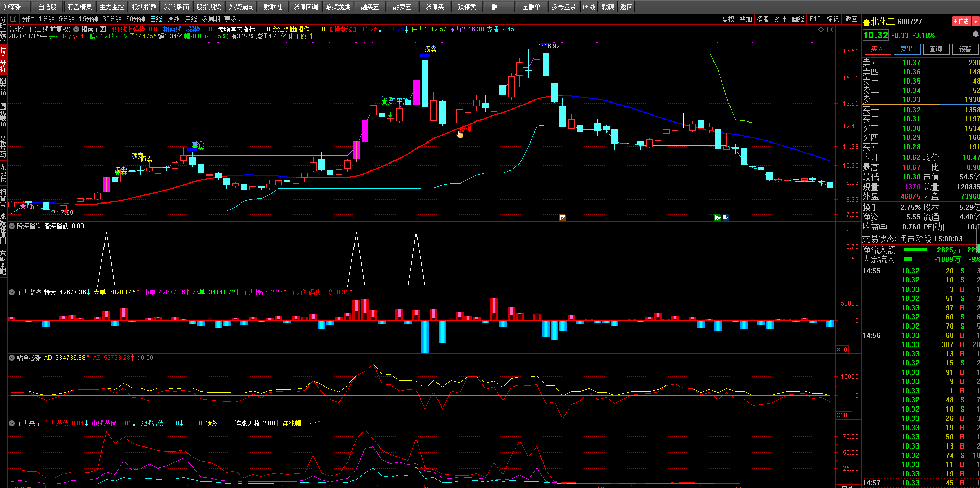Click 统计 in chart toolbar
Image resolution: width=980 pixels, height=488 pixels.
780,19
